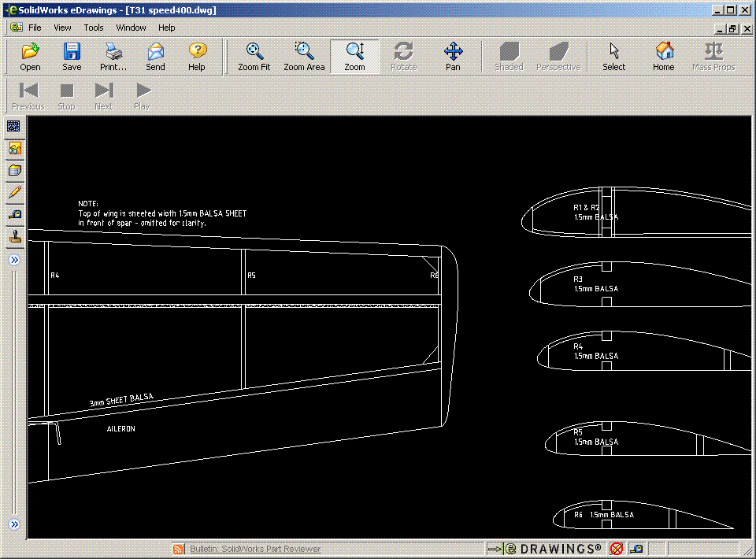The width and height of the screenshot is (756, 559).
Task: Click the sidebar measure tool icon
Action: [14, 214]
